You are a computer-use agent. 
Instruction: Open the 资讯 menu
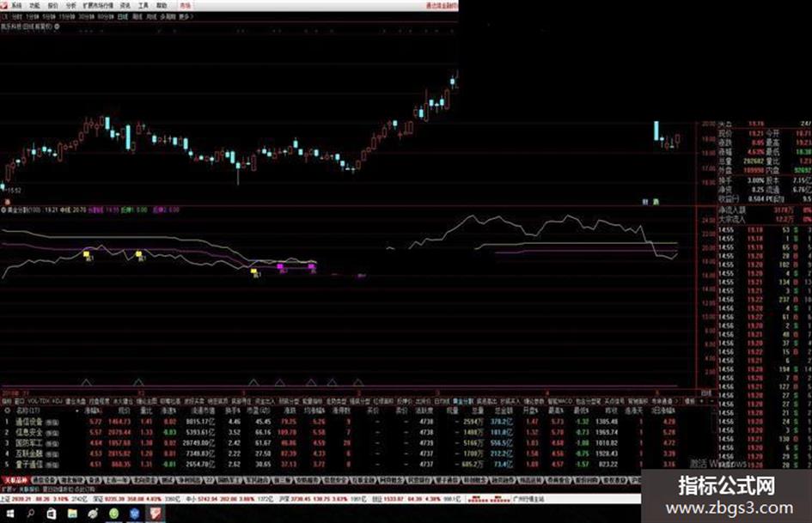pyautogui.click(x=125, y=6)
